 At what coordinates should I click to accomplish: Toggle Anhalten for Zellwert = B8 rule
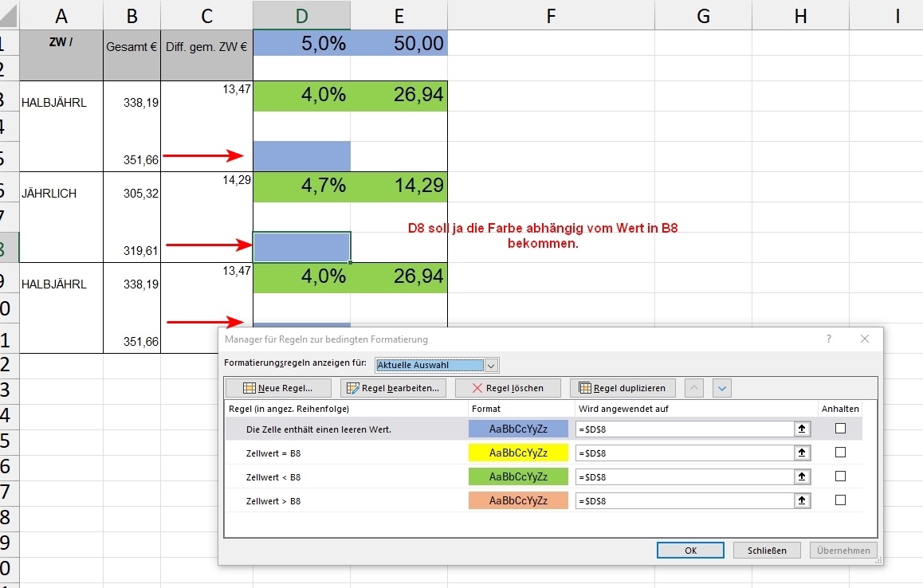click(841, 452)
